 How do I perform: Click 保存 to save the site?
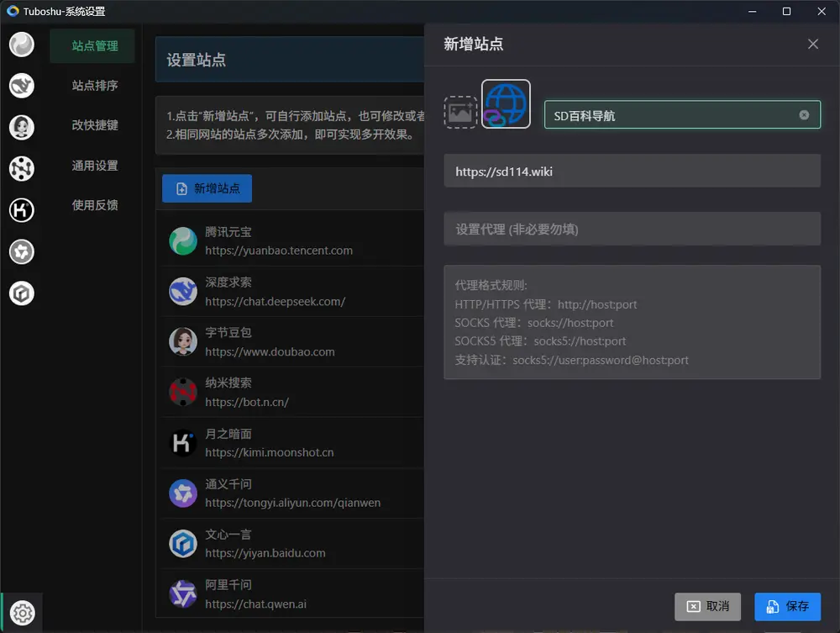(x=787, y=606)
